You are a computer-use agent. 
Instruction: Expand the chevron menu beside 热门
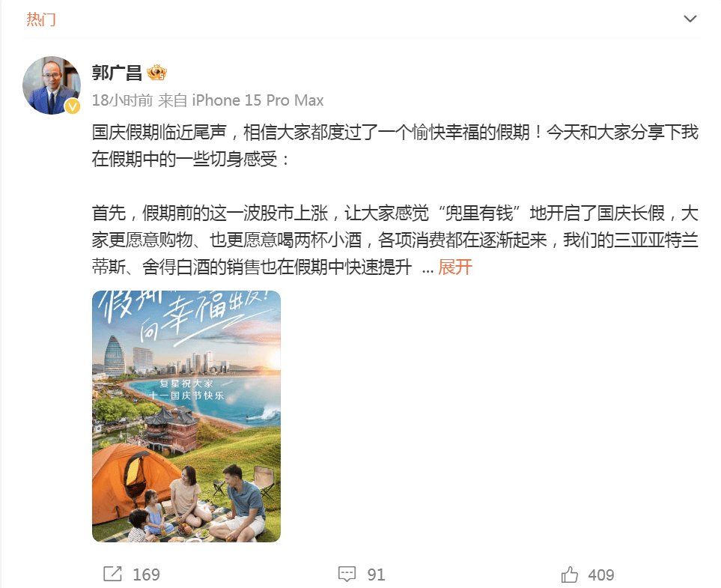pyautogui.click(x=690, y=19)
